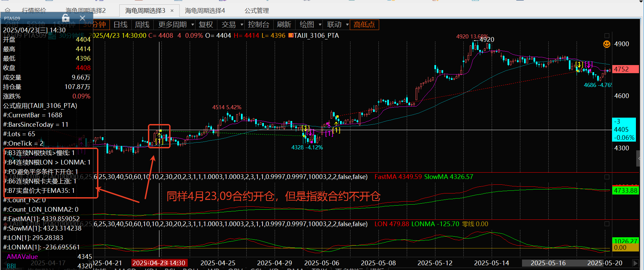The width and height of the screenshot is (644, 270).
Task: Click the orange smiley face icon
Action: 607,44
